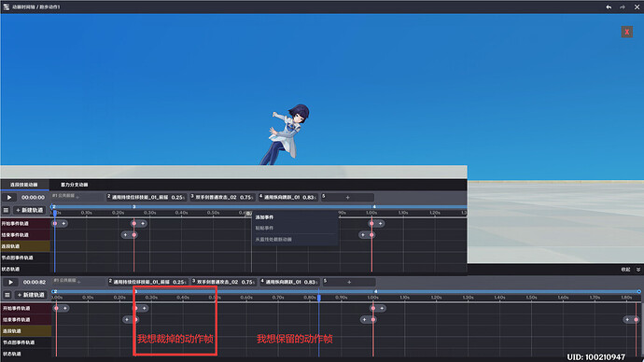The height and width of the screenshot is (362, 644).
Task: Select the end-event keyframe at 1.80s in 00:00:82 panel
Action: click(x=637, y=320)
